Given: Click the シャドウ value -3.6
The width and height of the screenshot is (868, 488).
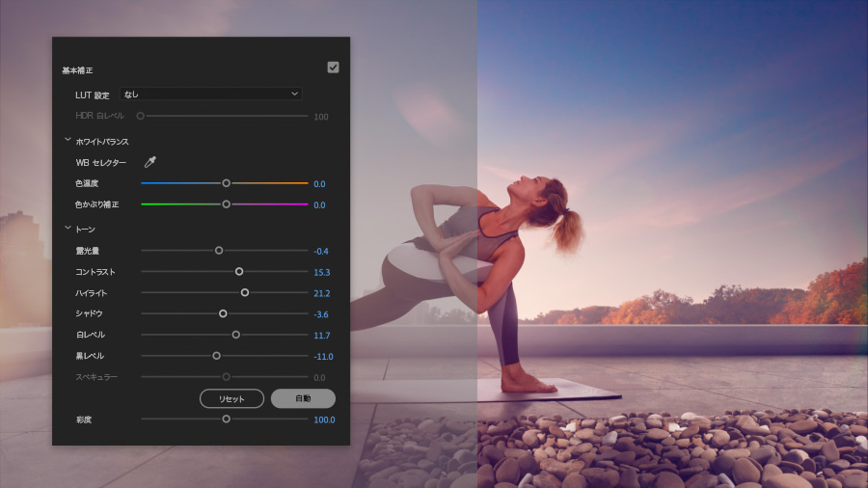Looking at the screenshot, I should (x=321, y=314).
